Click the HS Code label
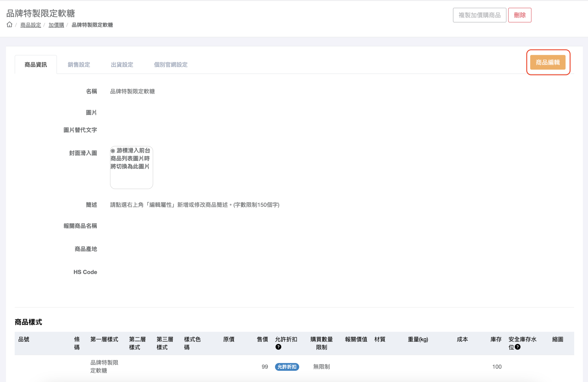 coord(85,272)
